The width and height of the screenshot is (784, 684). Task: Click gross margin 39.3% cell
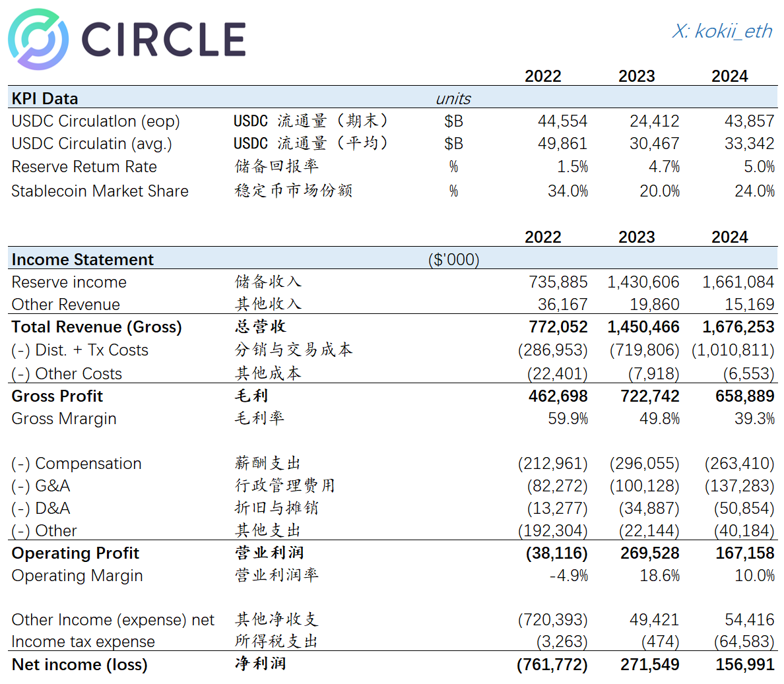[754, 418]
